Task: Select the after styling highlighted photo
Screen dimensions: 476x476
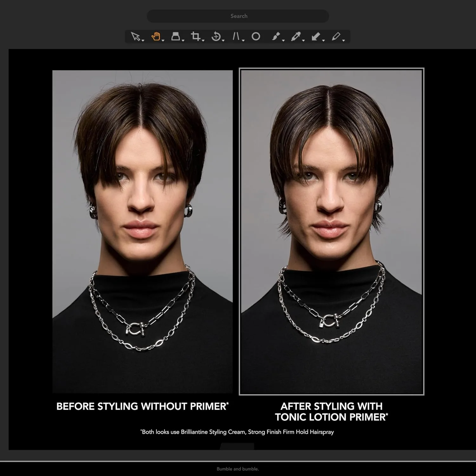Action: [332, 232]
